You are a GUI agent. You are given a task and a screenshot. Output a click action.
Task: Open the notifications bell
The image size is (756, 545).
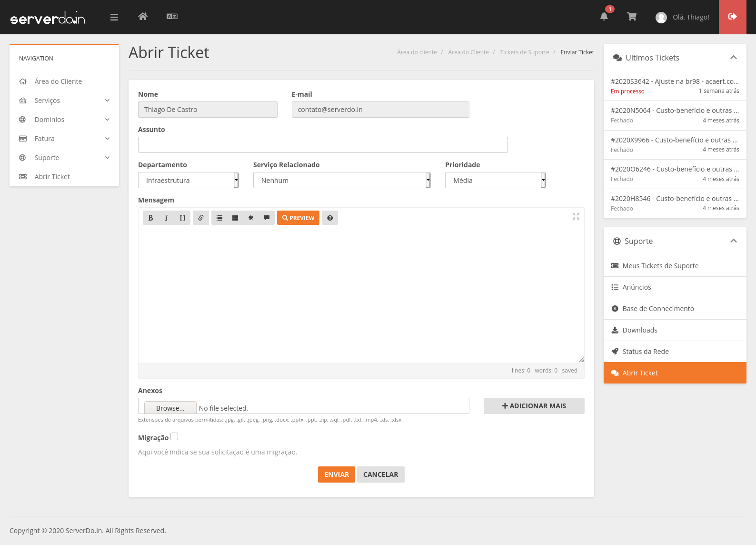(604, 17)
